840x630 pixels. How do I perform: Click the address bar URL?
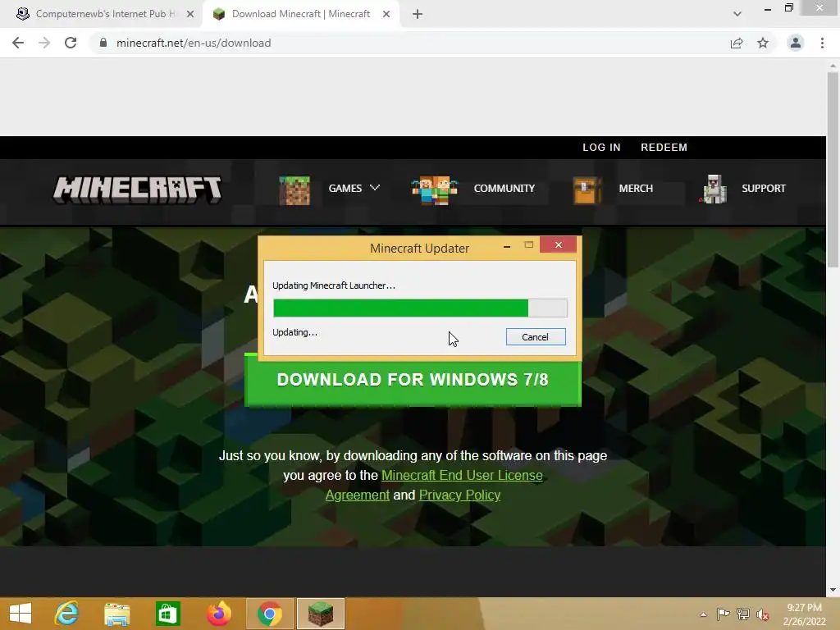tap(194, 43)
